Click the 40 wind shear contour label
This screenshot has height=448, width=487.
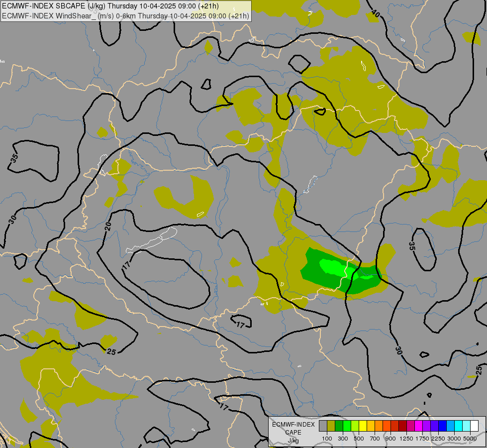click(x=376, y=13)
